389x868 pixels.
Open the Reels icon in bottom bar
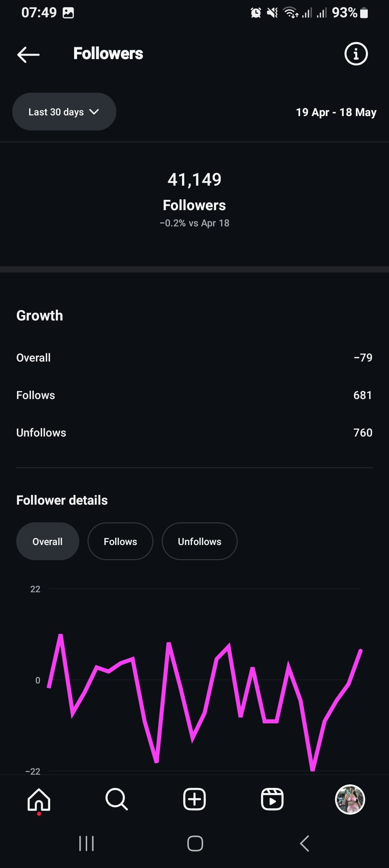pos(272,799)
